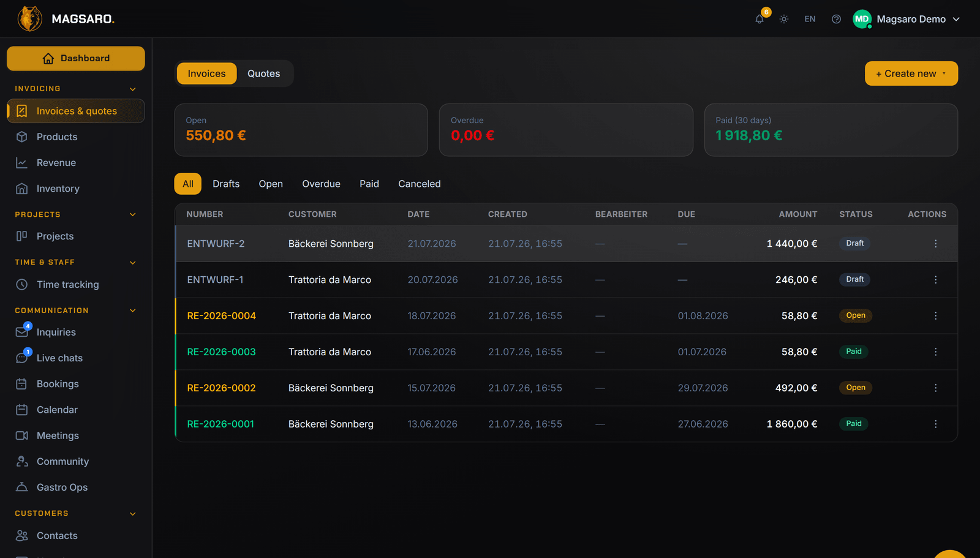Filter invoices by Paid
The height and width of the screenshot is (558, 980).
(x=369, y=184)
